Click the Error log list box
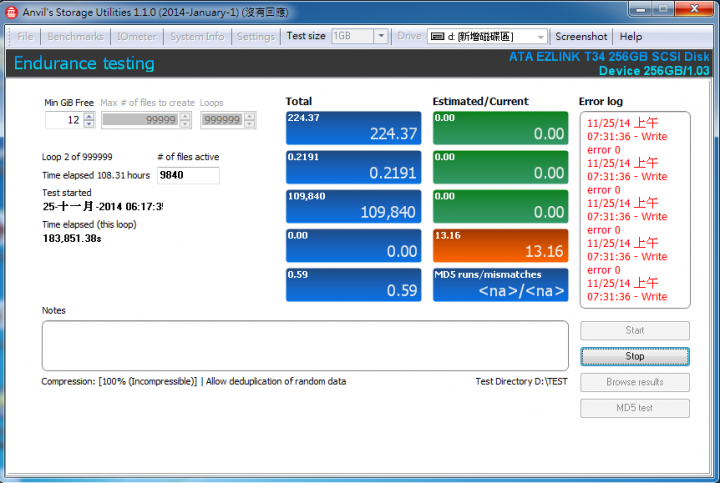 (635, 210)
